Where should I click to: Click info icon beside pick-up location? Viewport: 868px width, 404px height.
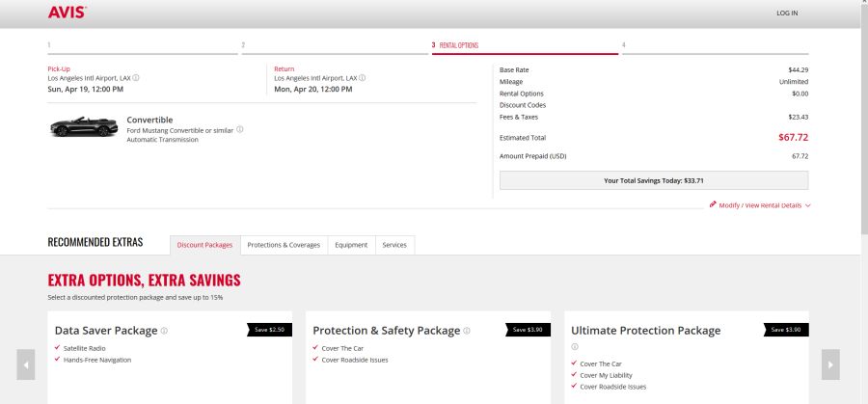click(136, 78)
